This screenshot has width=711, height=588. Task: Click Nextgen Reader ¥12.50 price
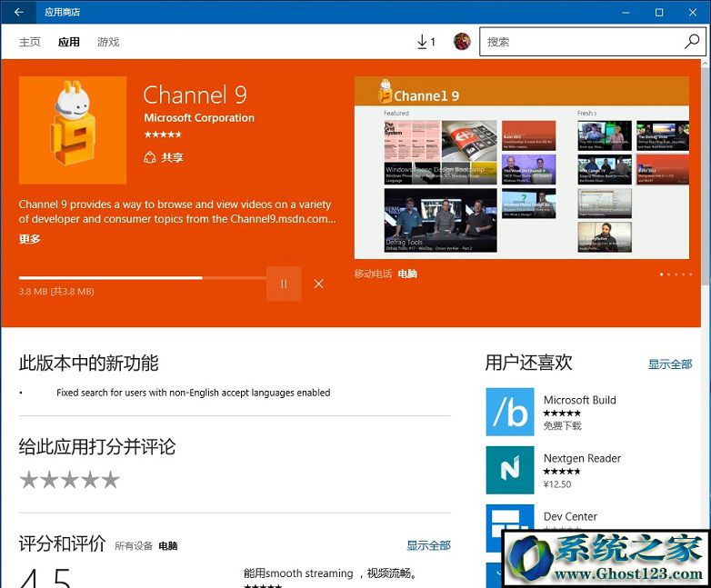(557, 484)
